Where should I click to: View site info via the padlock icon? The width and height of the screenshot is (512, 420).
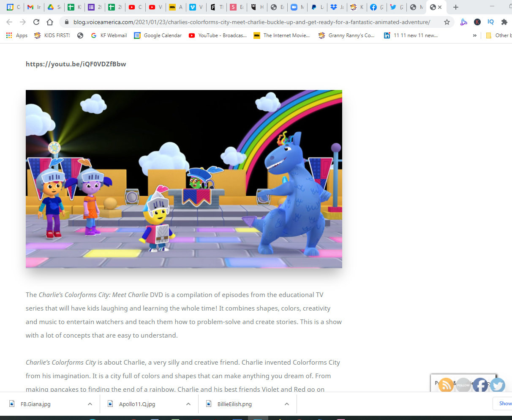[x=66, y=22]
